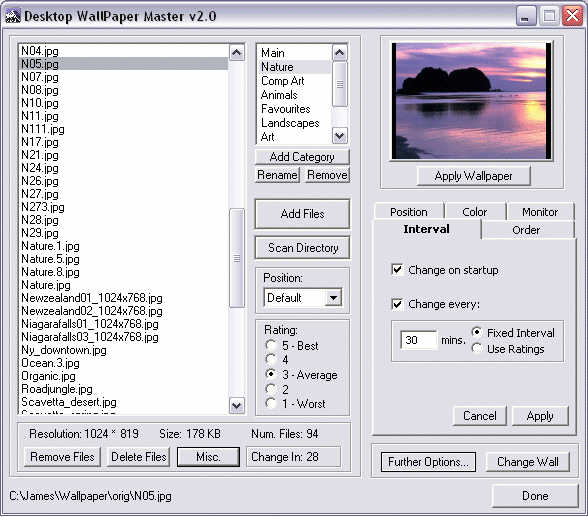Click the file list scrollbar thumb
This screenshot has height=517, width=588.
click(x=237, y=258)
